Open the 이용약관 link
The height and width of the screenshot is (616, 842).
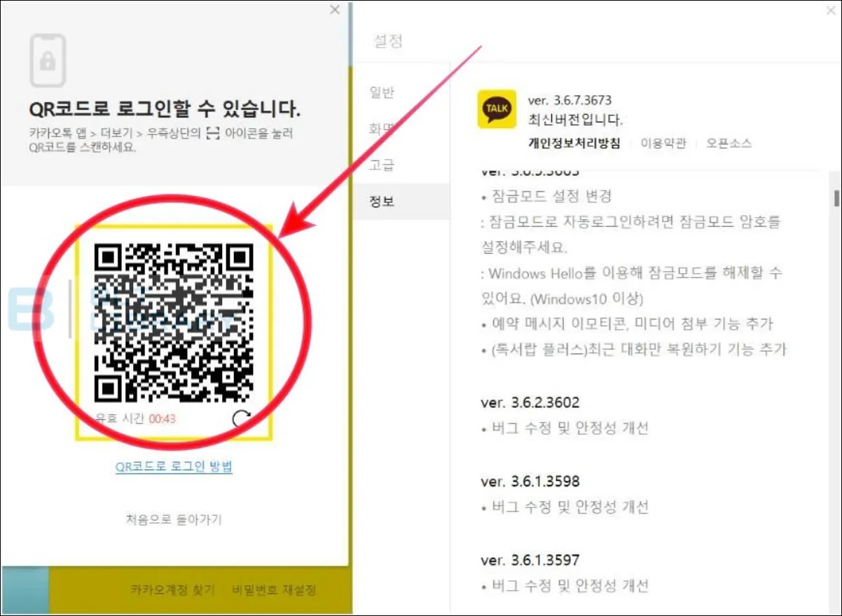[x=663, y=143]
